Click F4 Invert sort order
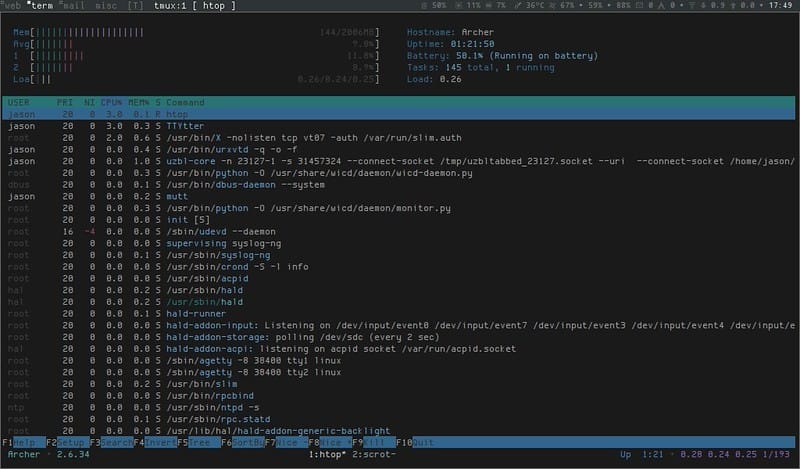 [156, 442]
